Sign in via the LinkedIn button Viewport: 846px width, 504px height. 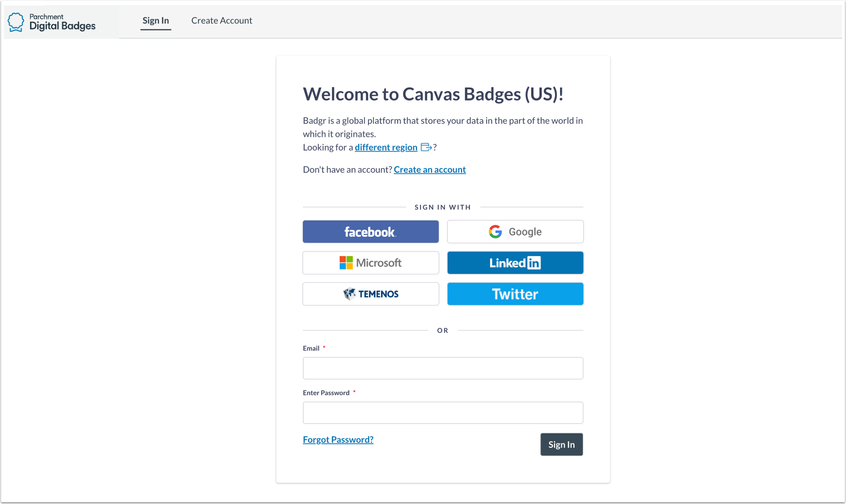(514, 262)
